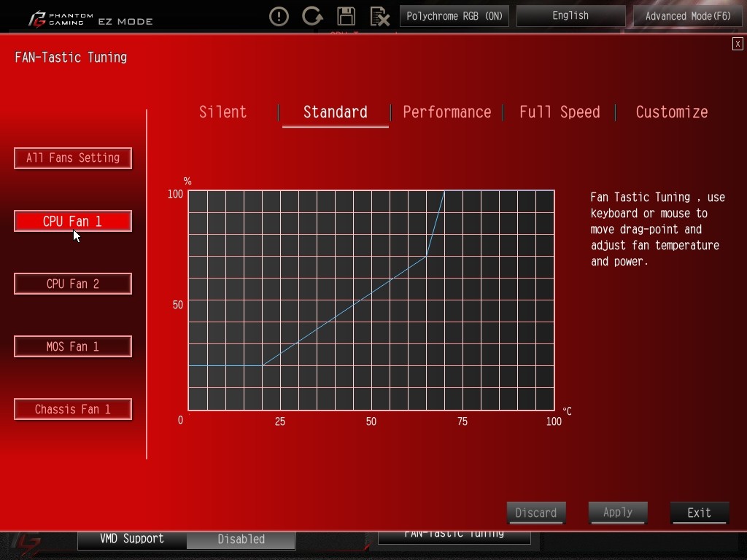The image size is (747, 560).
Task: Switch to Advanced Mode (F6)
Action: (x=687, y=16)
